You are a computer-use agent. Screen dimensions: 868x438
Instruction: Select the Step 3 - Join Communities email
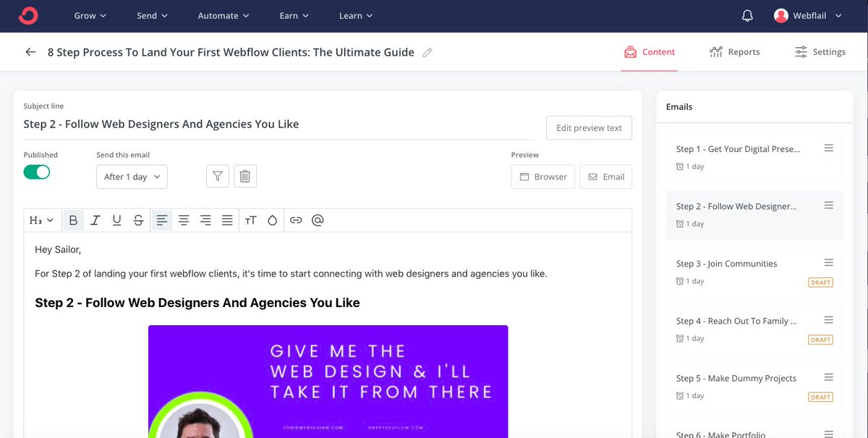(x=754, y=271)
